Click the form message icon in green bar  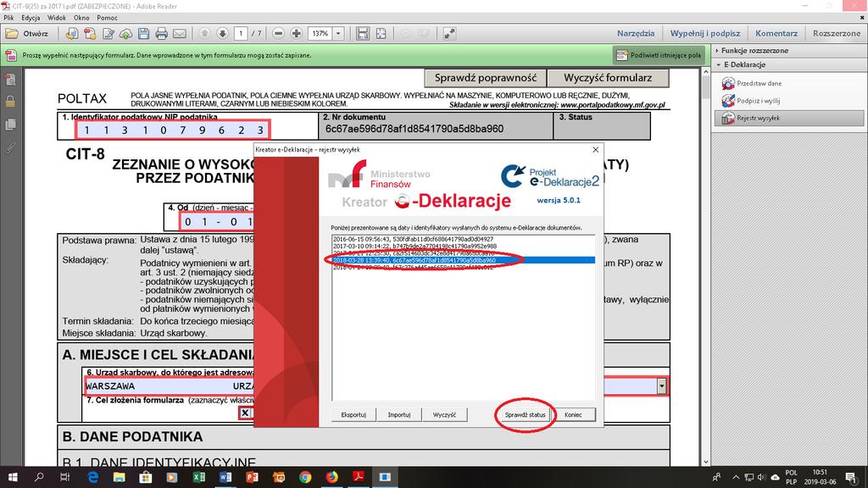[x=11, y=55]
